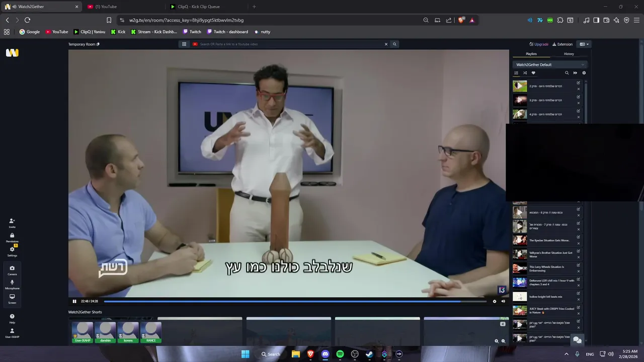Screen dimensions: 644x362
Task: Remove 'JUICY Steak with CRISPY Fries' from playlist
Action: coord(578,314)
